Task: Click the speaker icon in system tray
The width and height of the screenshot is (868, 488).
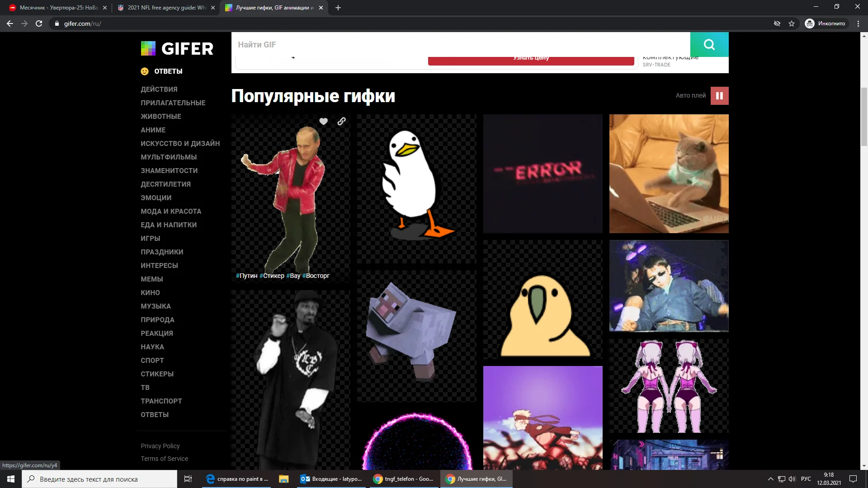Action: click(x=793, y=479)
